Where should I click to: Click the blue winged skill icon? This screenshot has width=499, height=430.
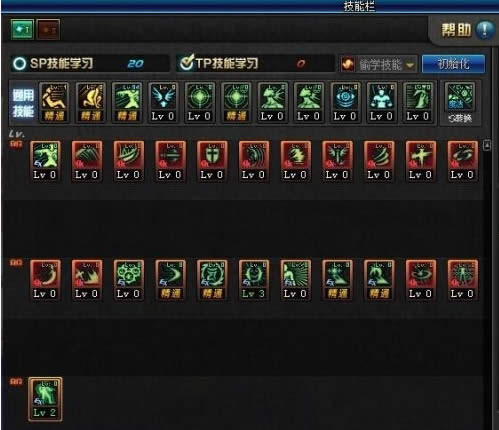pos(163,102)
